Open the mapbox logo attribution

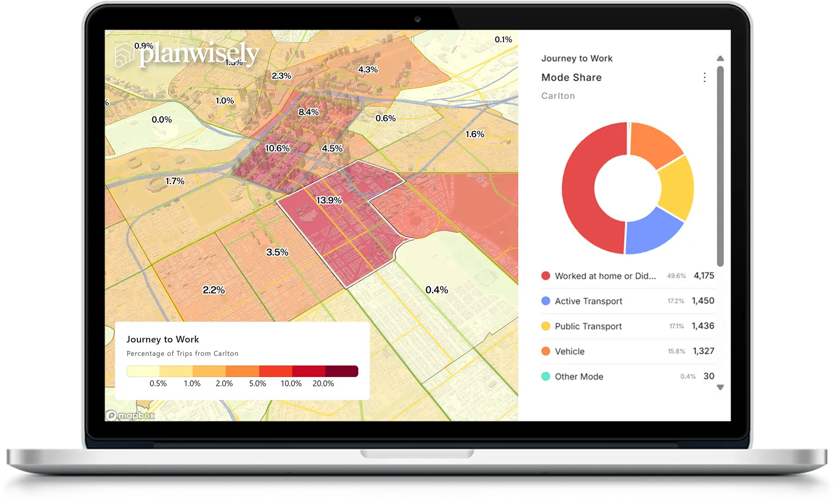coord(130,415)
